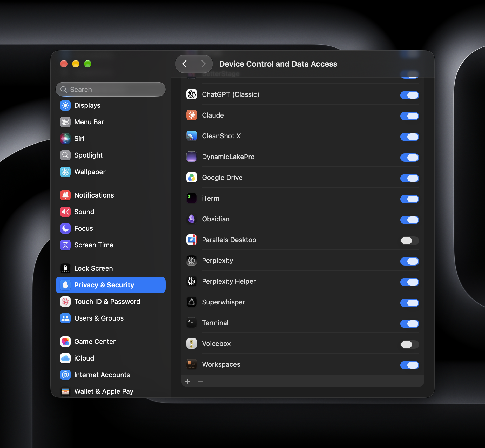Click the Superwhisper app icon
This screenshot has height=448, width=485.
click(x=192, y=302)
